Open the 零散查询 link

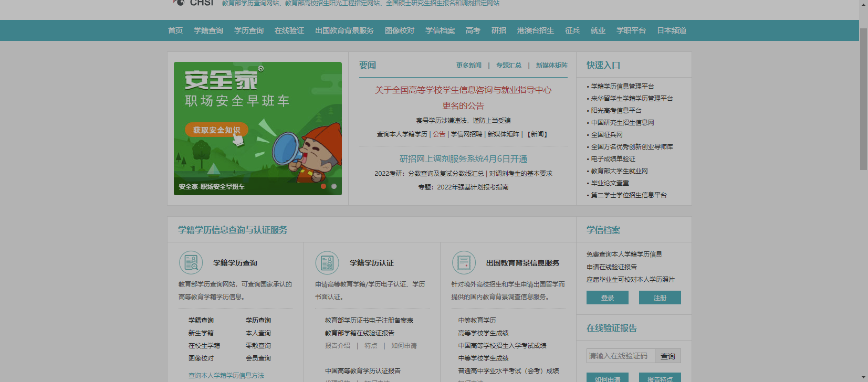[258, 346]
